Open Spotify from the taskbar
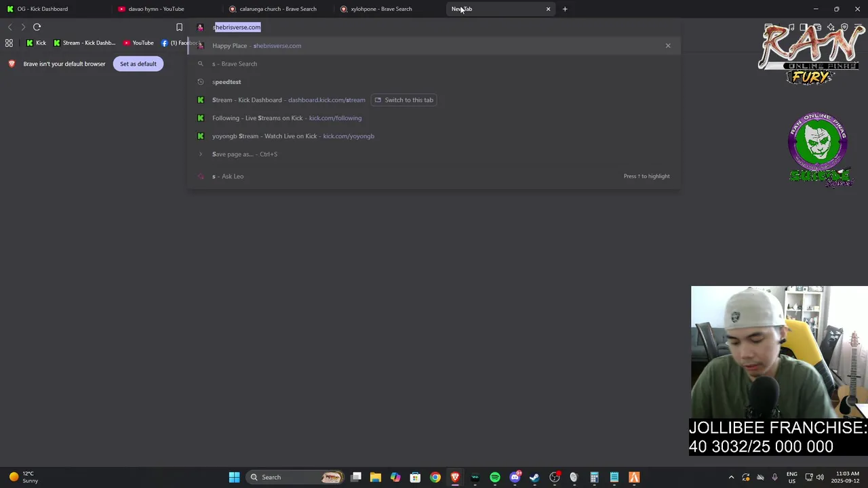Viewport: 868px width, 488px height. coord(495,477)
